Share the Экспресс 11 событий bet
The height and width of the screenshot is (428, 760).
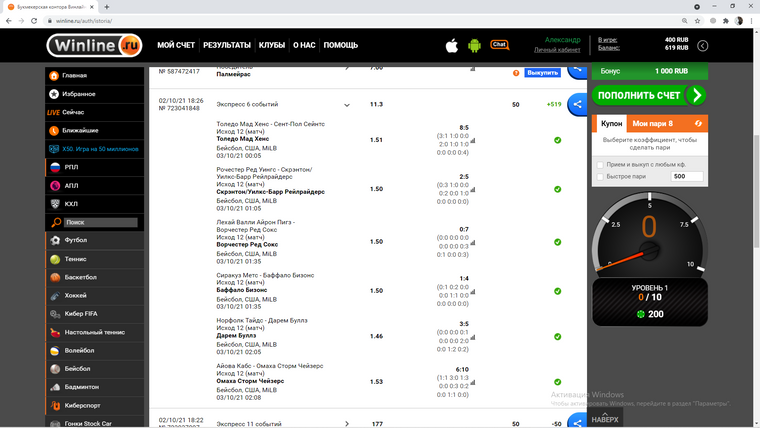(x=577, y=422)
